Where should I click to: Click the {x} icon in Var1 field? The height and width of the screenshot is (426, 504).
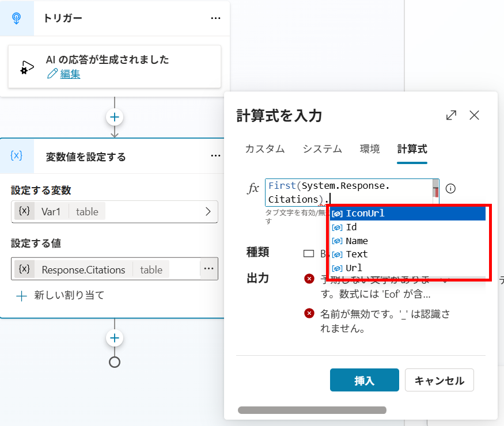[24, 211]
